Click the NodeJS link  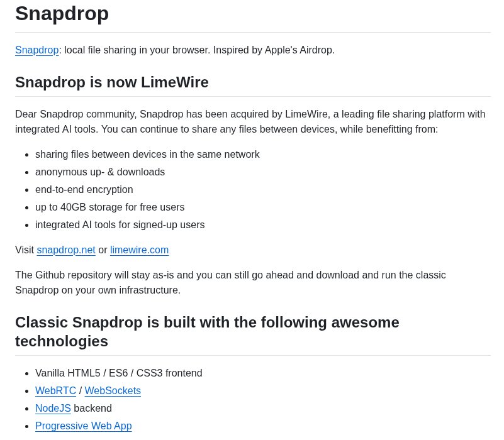point(53,408)
